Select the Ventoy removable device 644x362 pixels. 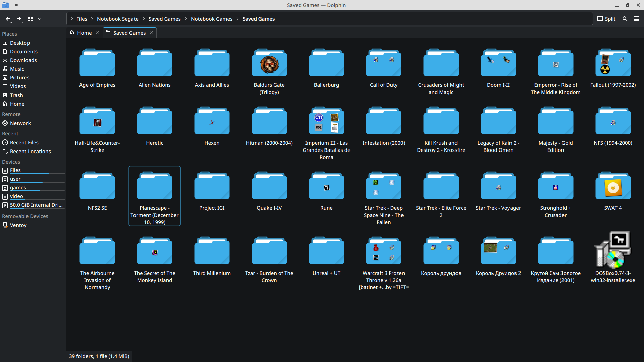click(18, 225)
